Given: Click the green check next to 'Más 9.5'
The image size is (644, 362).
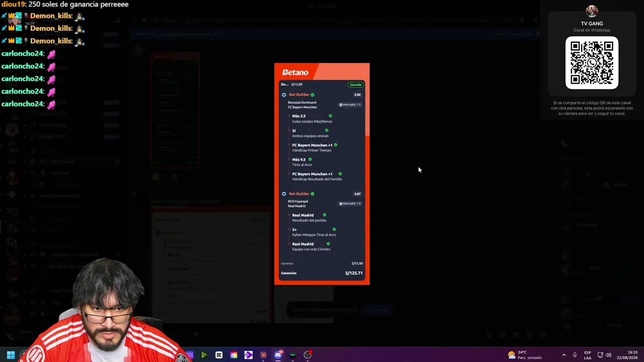Looking at the screenshot, I should (310, 159).
